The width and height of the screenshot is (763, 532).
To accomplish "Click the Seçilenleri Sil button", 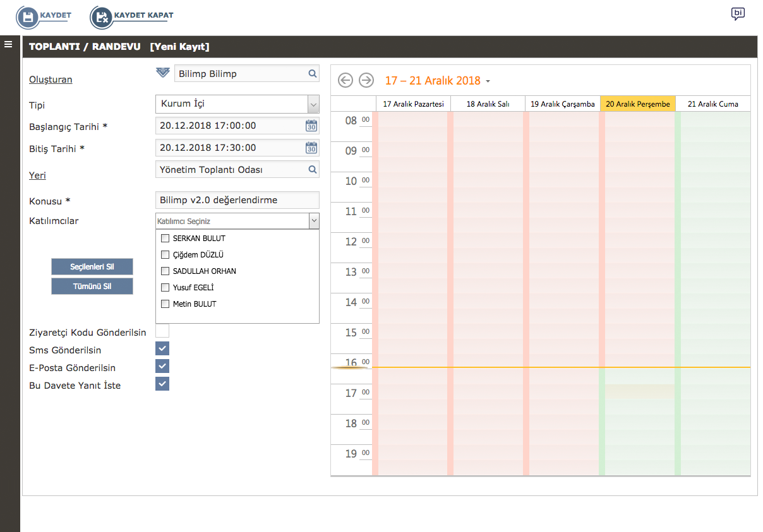I will click(x=92, y=267).
